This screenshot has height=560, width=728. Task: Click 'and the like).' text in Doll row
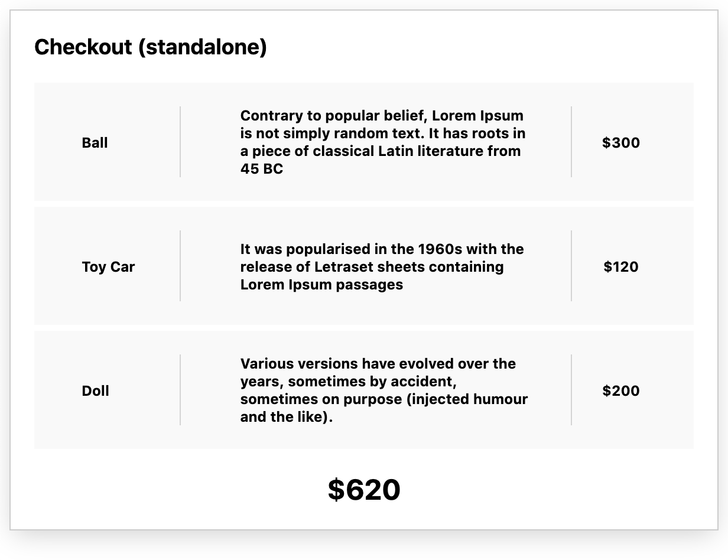pyautogui.click(x=287, y=417)
